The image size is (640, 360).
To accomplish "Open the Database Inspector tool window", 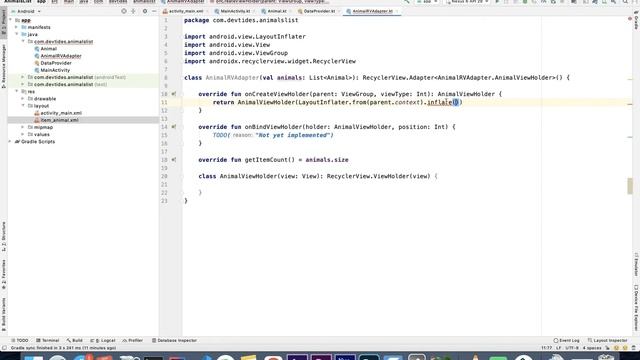I will click(x=174, y=340).
